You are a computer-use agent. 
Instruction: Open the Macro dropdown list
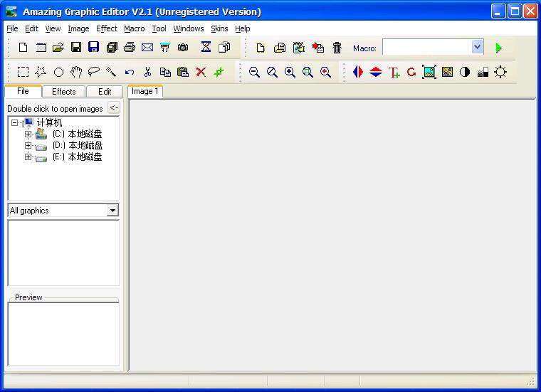pyautogui.click(x=477, y=47)
